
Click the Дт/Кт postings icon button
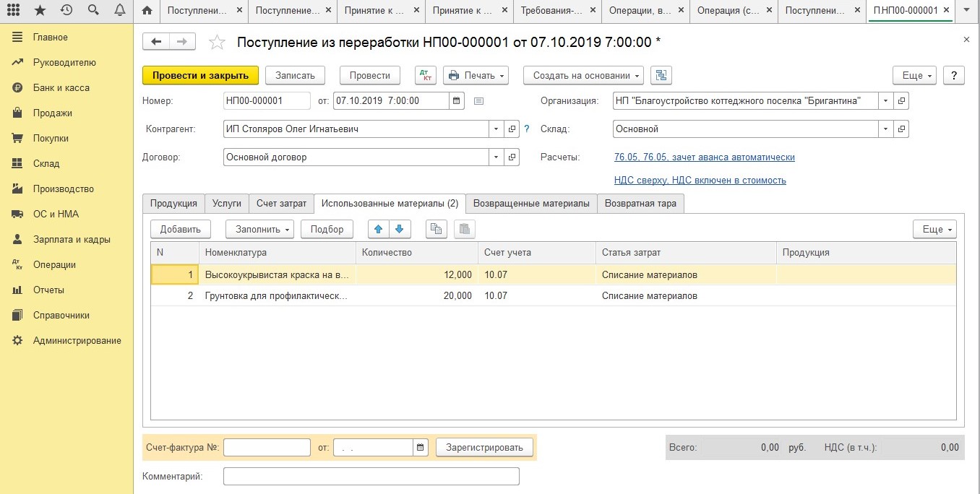(425, 75)
